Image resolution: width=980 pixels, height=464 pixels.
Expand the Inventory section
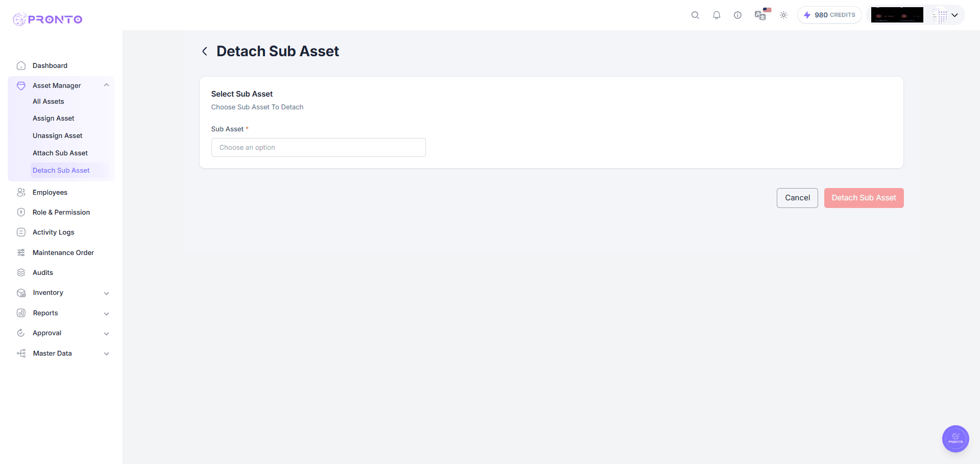pos(106,293)
